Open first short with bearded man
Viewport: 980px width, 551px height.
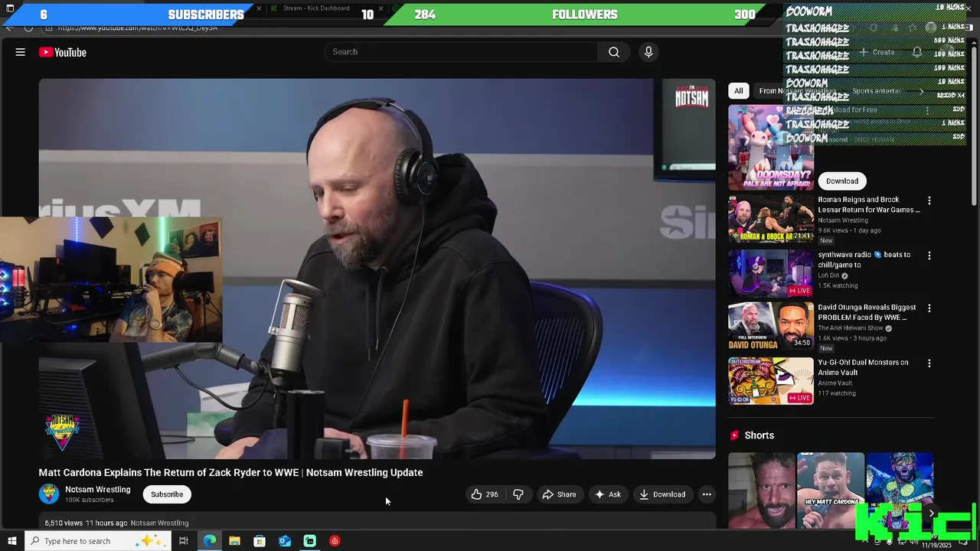[762, 491]
